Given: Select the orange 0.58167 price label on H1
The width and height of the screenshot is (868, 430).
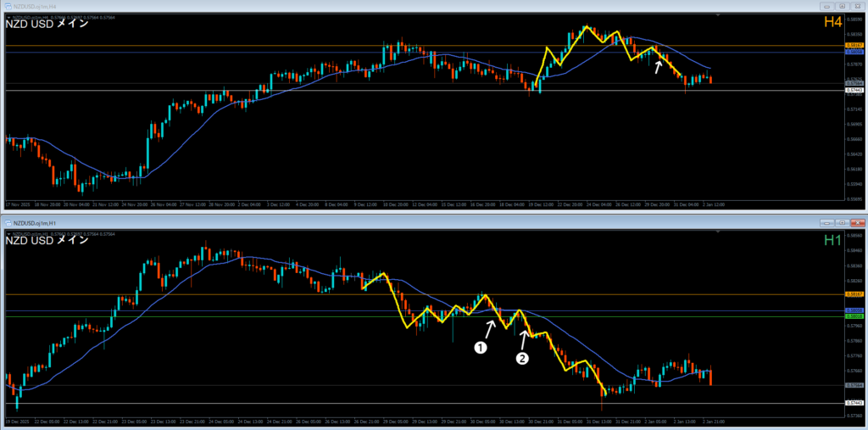Looking at the screenshot, I should click(x=854, y=294).
